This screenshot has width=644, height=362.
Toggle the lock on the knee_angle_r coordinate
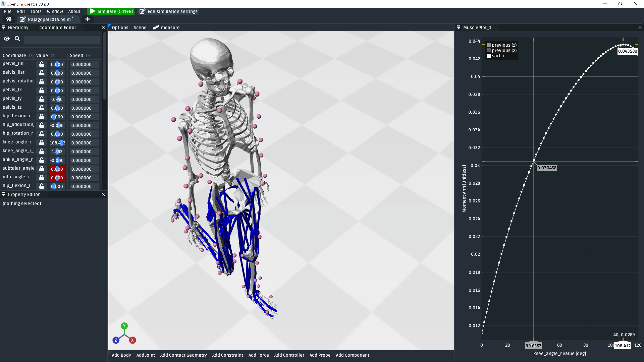coord(41,143)
